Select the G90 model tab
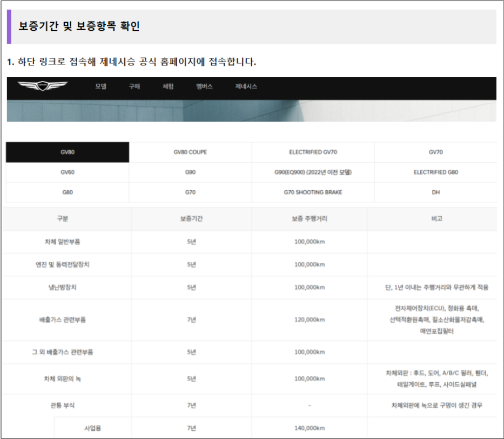Image resolution: width=504 pixels, height=439 pixels. 190,172
